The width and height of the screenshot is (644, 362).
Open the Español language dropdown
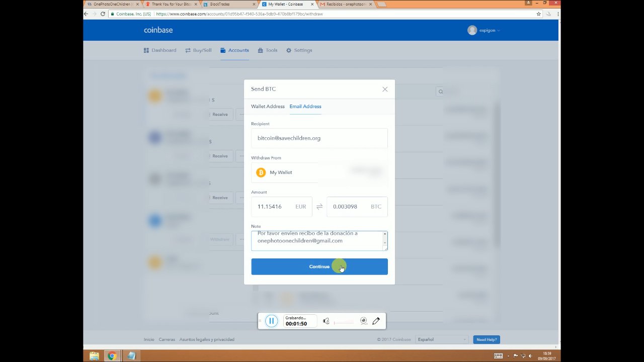tap(442, 339)
